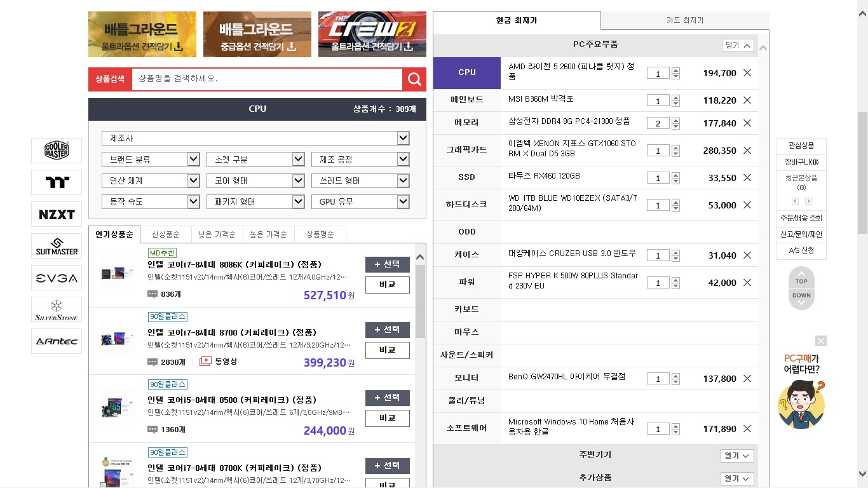The width and height of the screenshot is (868, 488).
Task: Click the 상품명 search input field
Action: click(x=267, y=79)
